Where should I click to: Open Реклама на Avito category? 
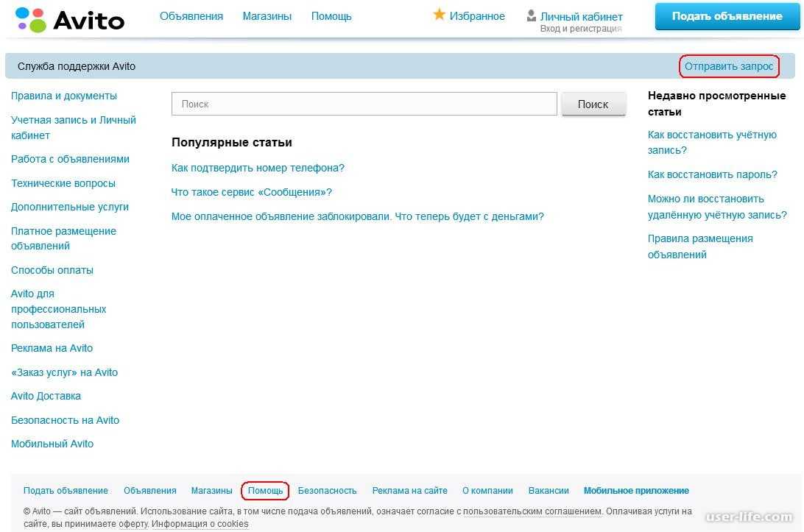(52, 349)
